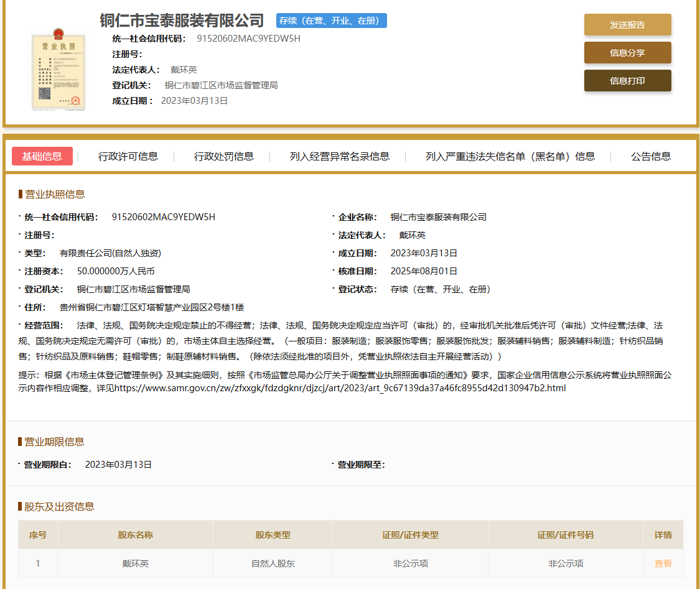Click the 类型 value 有限责任公司(自然人独资)
Viewport: 700px width, 589px height.
click(x=110, y=253)
